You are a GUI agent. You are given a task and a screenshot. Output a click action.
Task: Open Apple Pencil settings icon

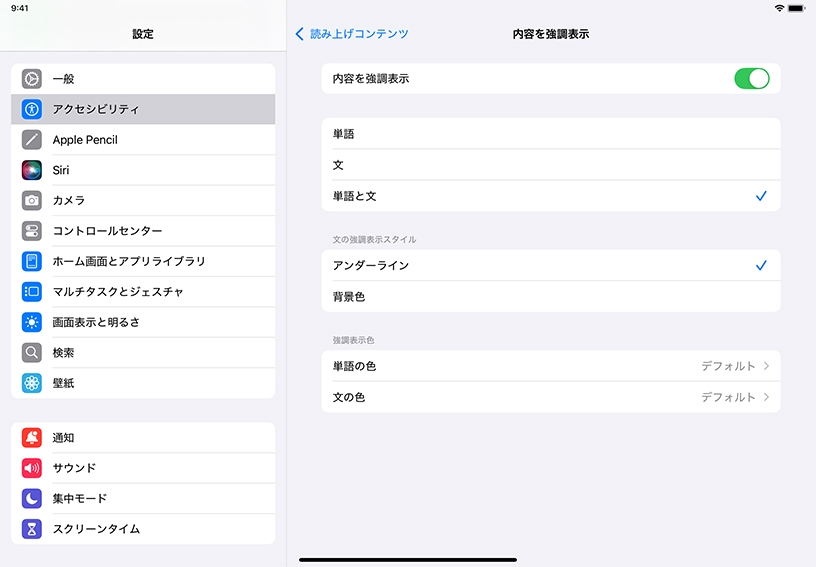31,140
